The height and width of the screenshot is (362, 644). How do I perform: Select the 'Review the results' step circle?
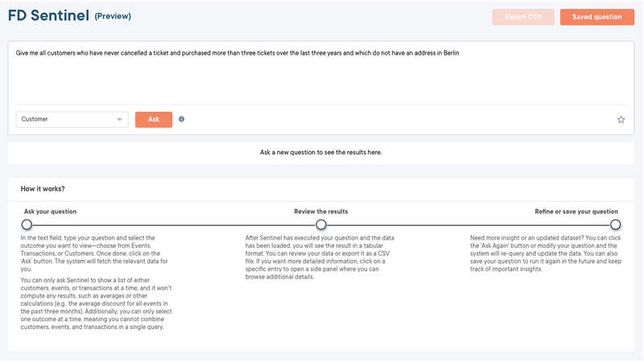321,224
